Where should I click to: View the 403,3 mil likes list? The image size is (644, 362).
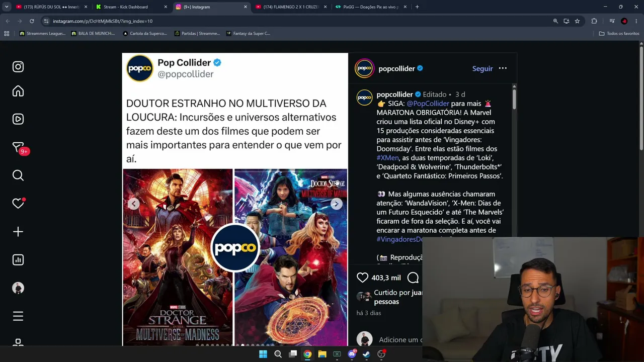(386, 278)
